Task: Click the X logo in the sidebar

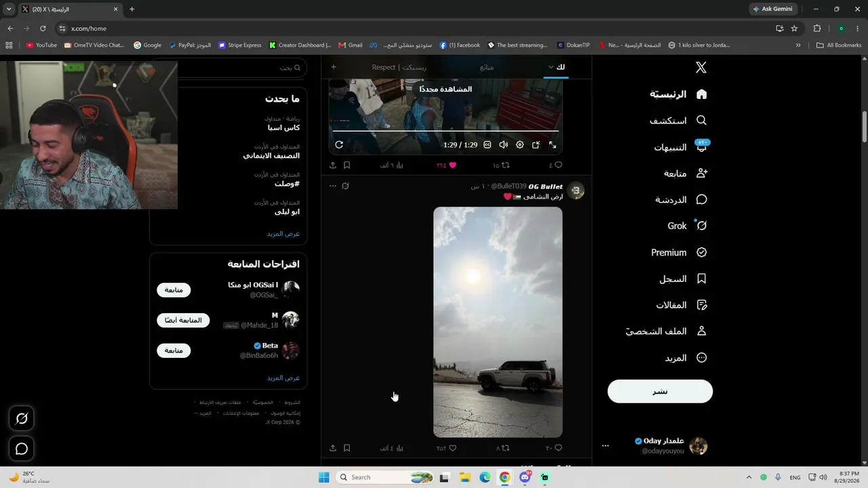Action: [x=701, y=67]
